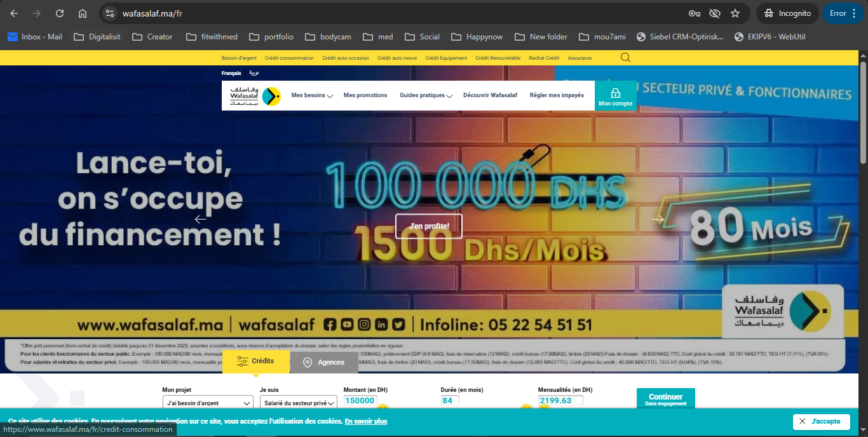Open Crédit auto neuve link

click(397, 58)
